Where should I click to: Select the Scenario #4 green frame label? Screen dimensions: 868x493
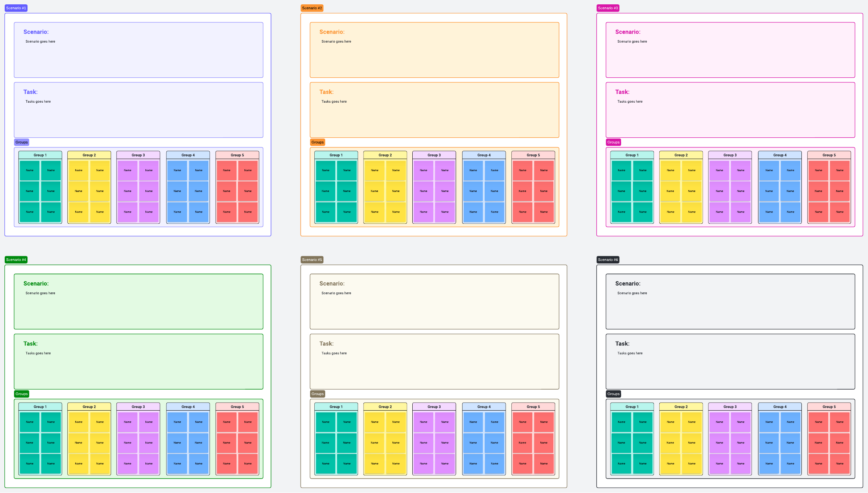tap(16, 260)
